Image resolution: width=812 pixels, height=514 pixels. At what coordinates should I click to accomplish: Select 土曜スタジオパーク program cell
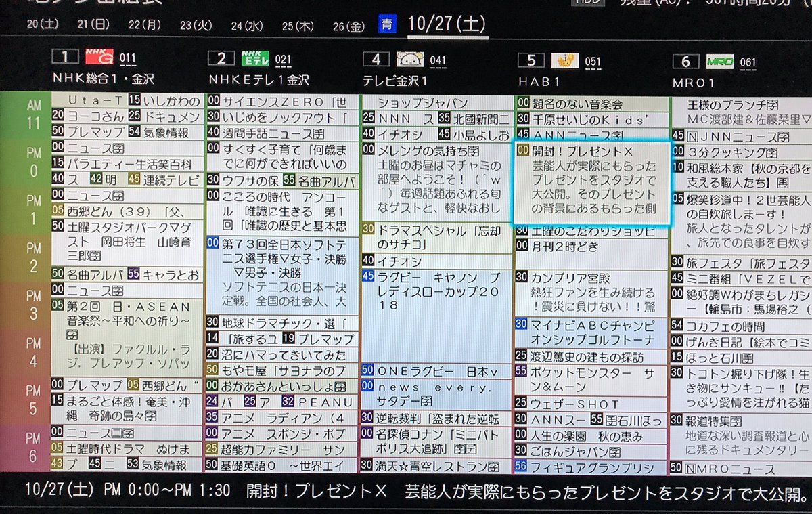click(127, 241)
